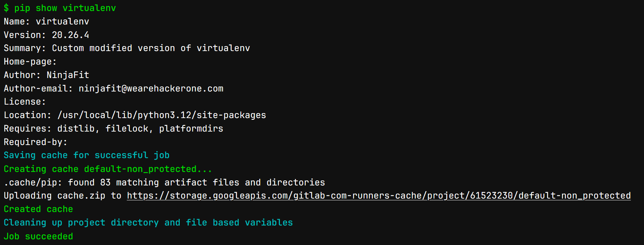This screenshot has width=644, height=245.
Task: Click the '.cache/pip: found 83 matching' line
Action: pyautogui.click(x=164, y=183)
